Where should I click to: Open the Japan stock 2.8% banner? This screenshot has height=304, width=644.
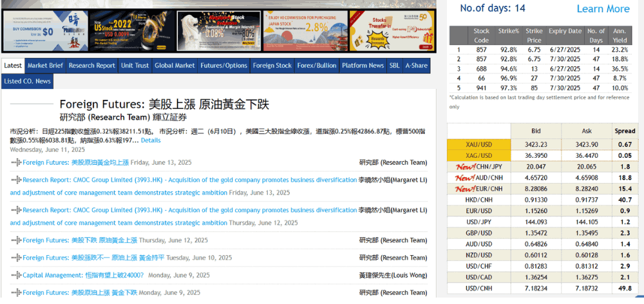(x=305, y=30)
